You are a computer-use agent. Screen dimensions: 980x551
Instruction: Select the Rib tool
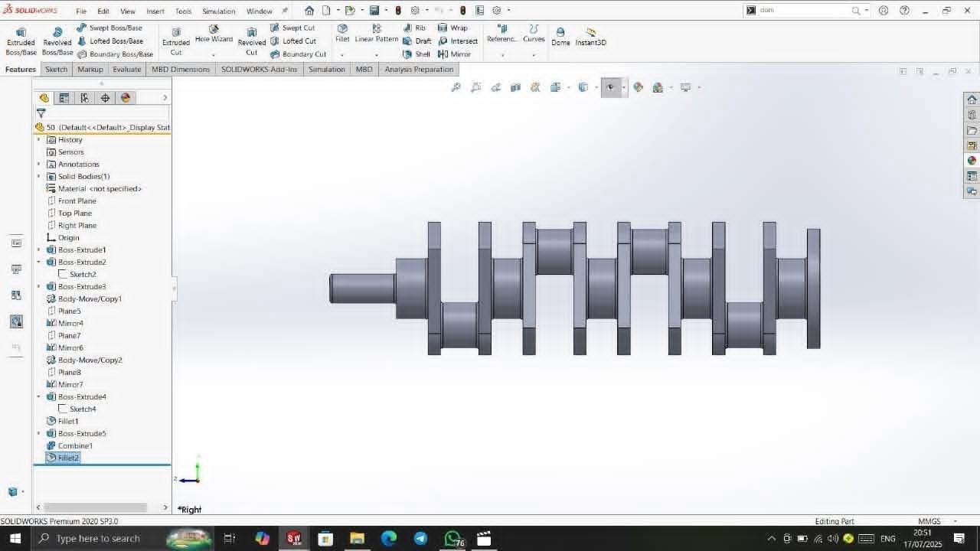click(x=414, y=28)
